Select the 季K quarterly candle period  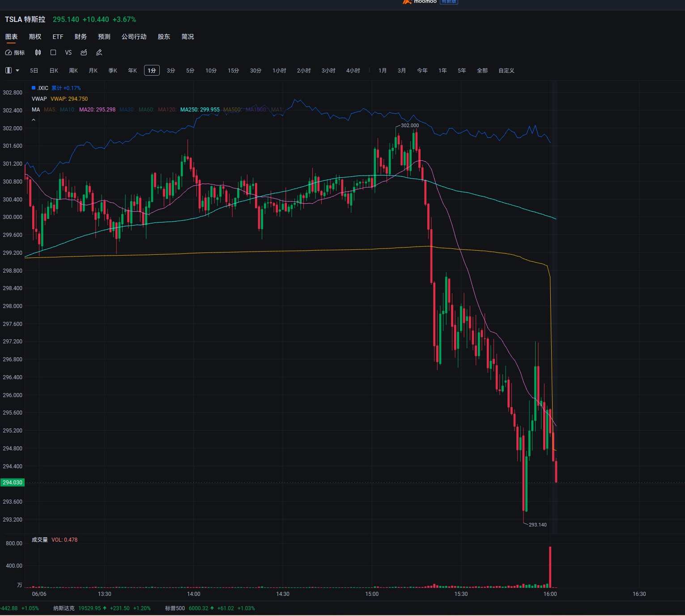click(113, 71)
